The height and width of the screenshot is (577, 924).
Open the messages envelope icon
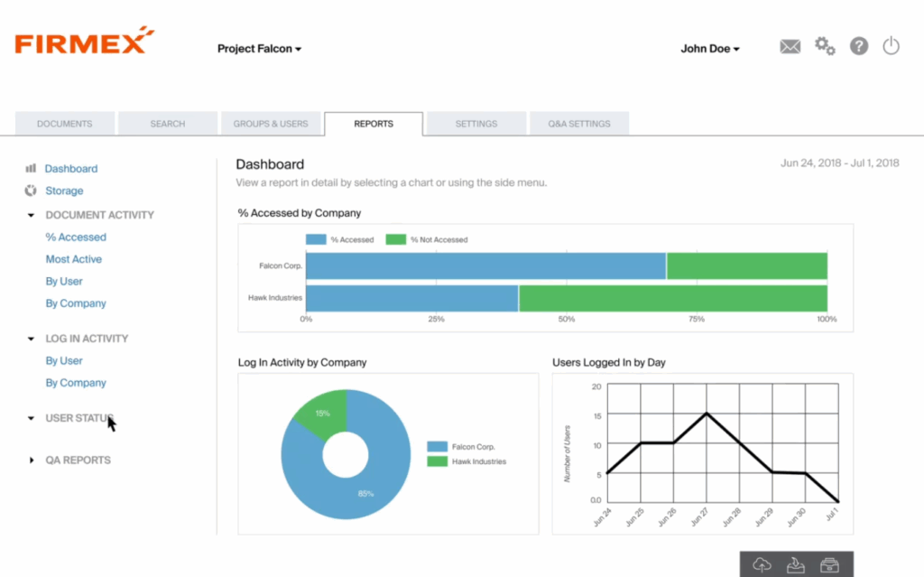(790, 46)
